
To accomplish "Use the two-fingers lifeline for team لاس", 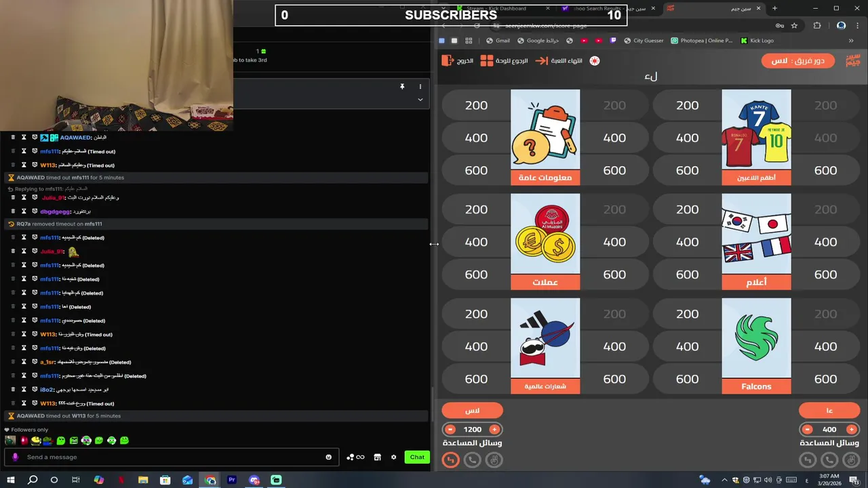I will [494, 460].
